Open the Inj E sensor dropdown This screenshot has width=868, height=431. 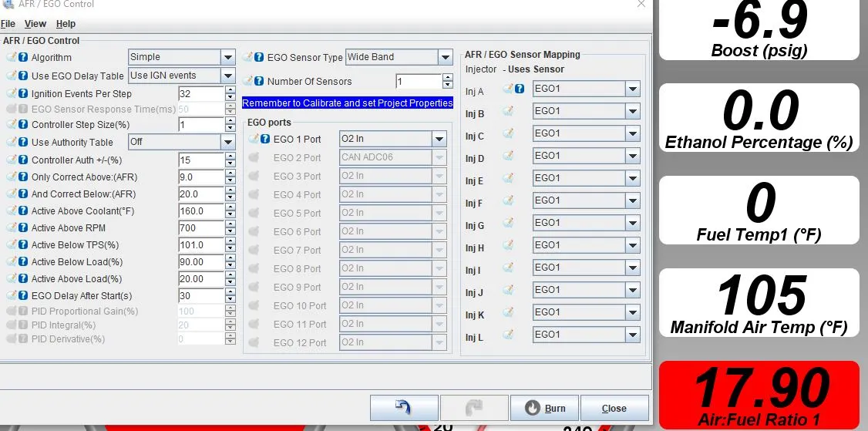pos(633,178)
